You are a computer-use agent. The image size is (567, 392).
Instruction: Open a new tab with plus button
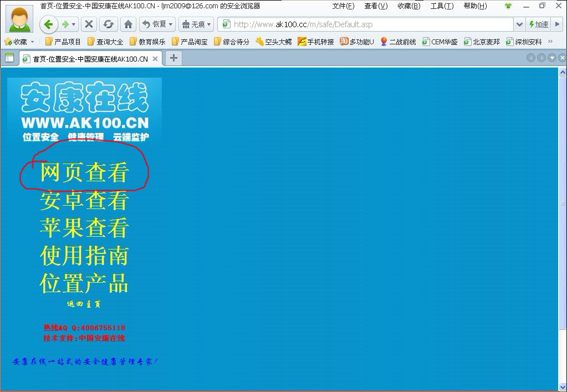[173, 58]
